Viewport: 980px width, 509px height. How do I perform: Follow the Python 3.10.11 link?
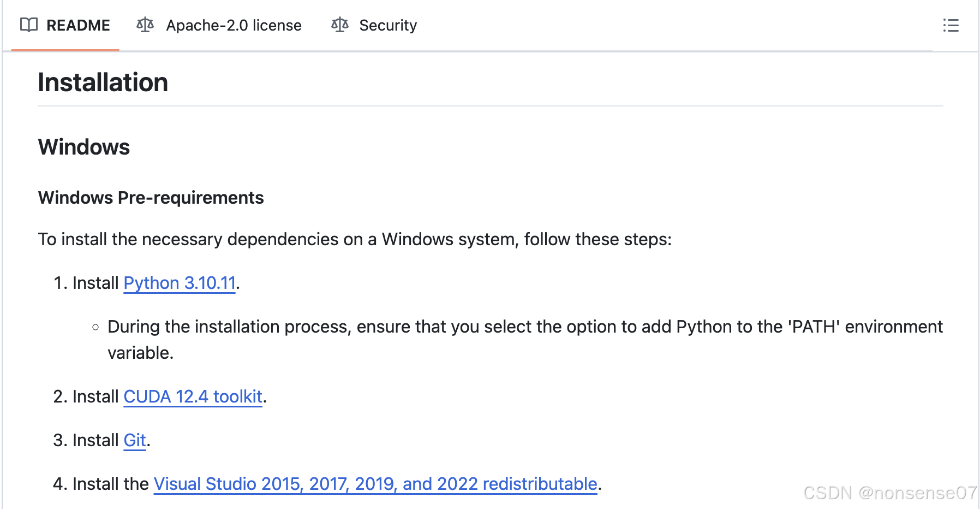point(180,283)
